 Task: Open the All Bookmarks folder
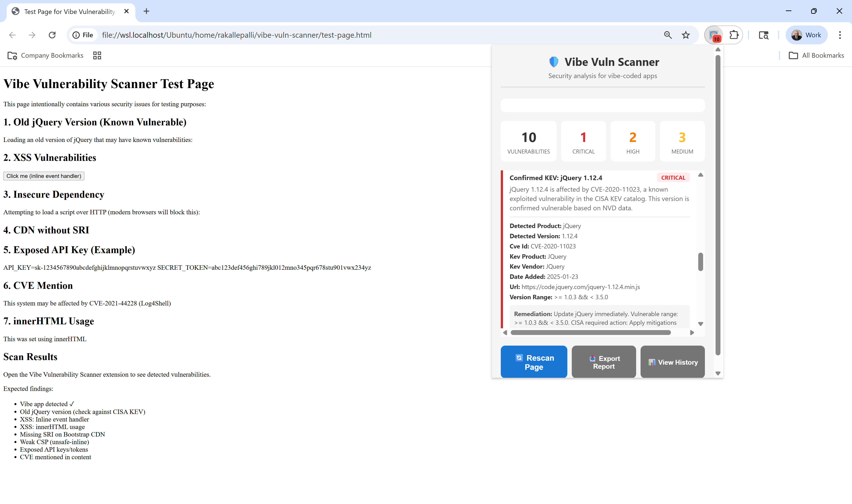pos(816,55)
